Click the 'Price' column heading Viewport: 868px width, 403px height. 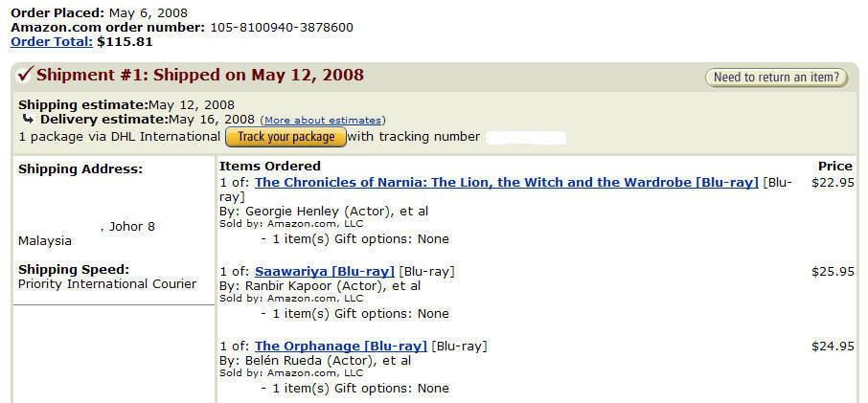(834, 166)
